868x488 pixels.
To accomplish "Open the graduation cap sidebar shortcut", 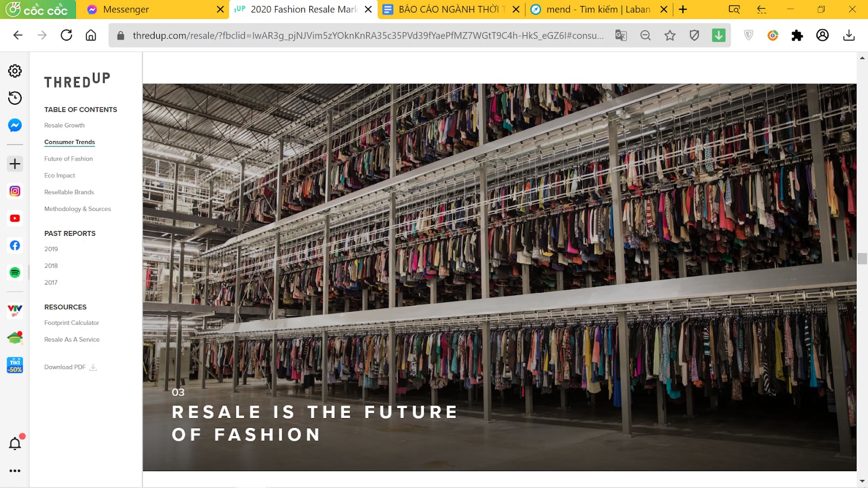I will (15, 338).
